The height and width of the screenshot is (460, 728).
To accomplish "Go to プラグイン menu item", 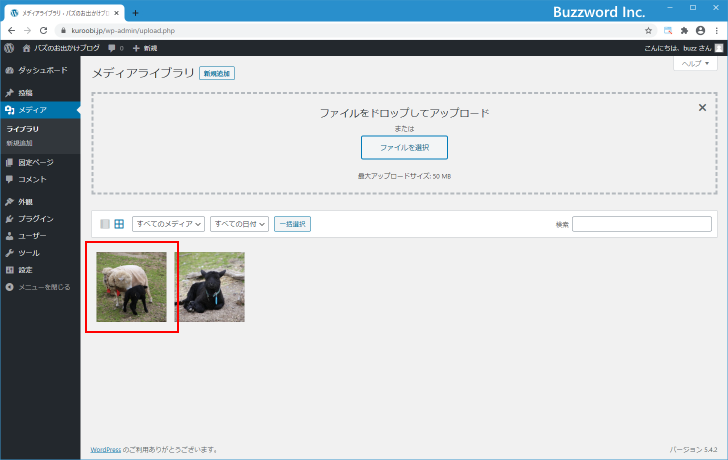I will click(x=35, y=218).
